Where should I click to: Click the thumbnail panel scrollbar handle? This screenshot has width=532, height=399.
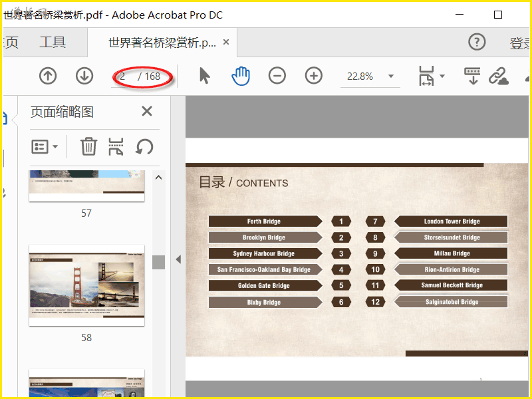point(158,262)
